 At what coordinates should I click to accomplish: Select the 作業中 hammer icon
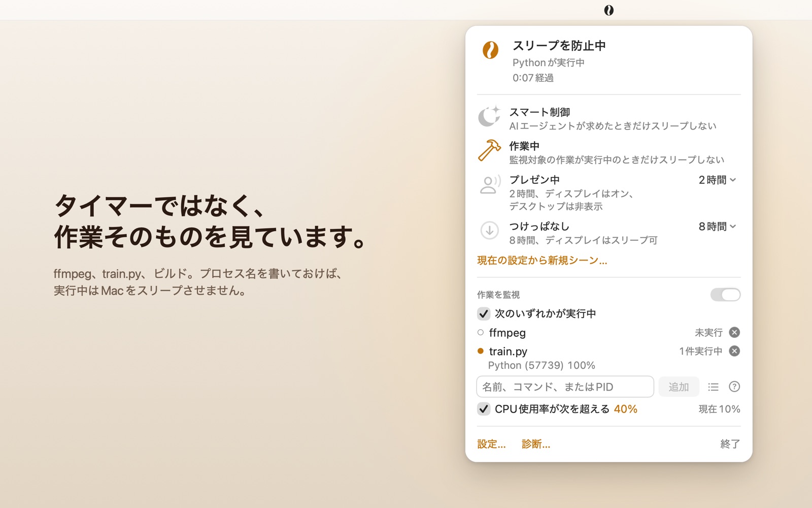pyautogui.click(x=489, y=150)
